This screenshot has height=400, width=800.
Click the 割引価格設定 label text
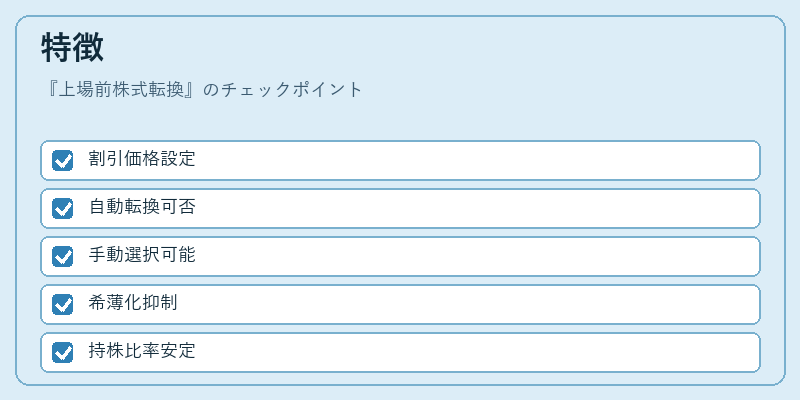pos(142,159)
